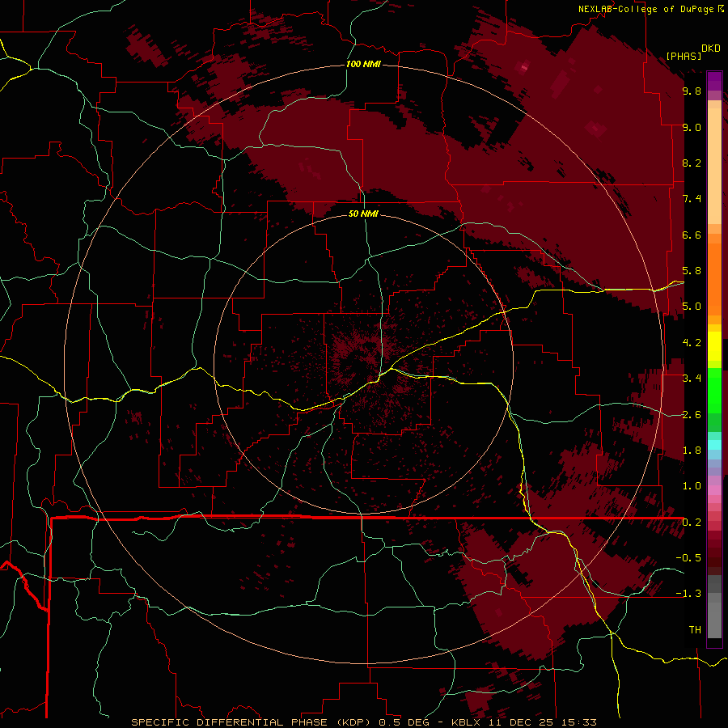The height and width of the screenshot is (728, 728).
Task: Click the 6.6 scale value
Action: (692, 235)
